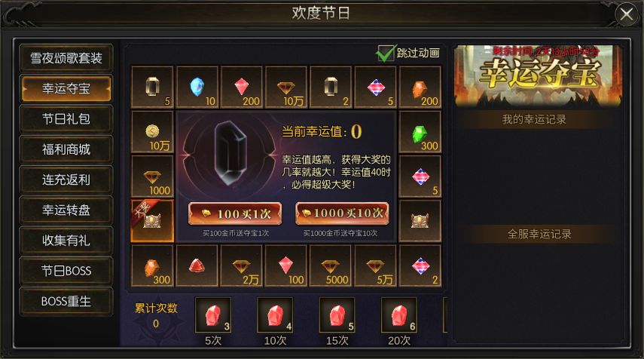
Task: Select the highlighted grand prize treasure chest
Action: coord(152,221)
